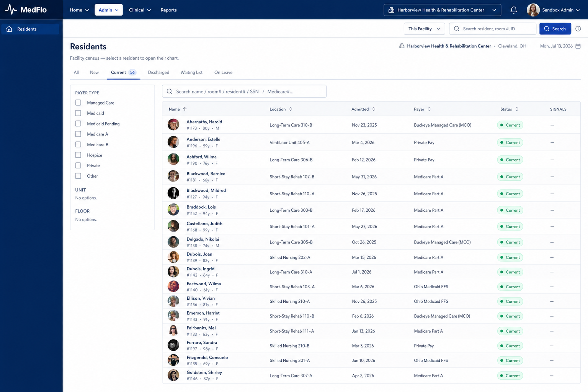Click Current status badge for Ingrid Dubois
The image size is (588, 392).
point(510,272)
